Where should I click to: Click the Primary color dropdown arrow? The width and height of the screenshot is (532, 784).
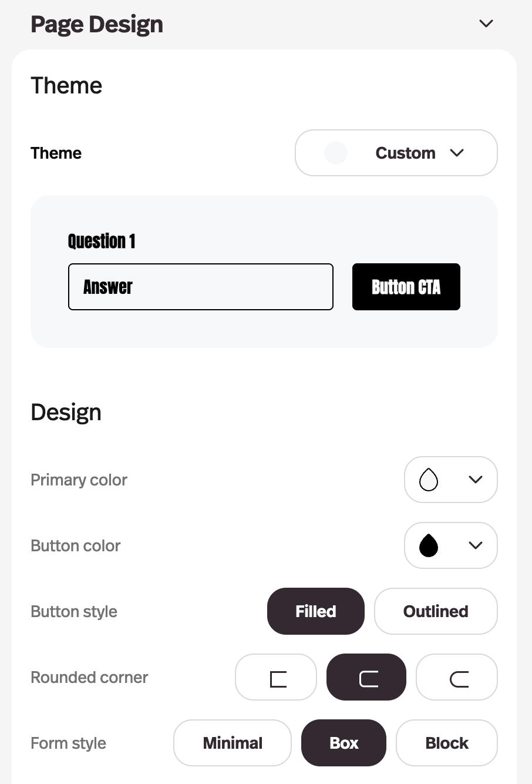[476, 480]
